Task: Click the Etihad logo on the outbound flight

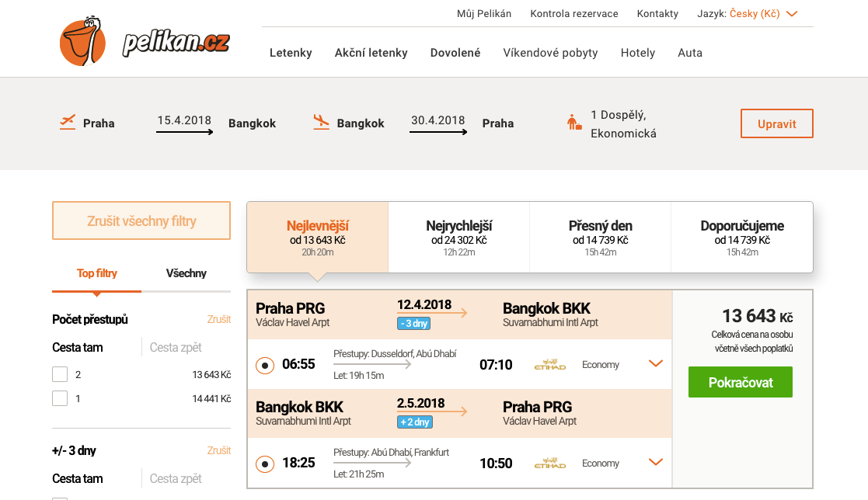Action: 550,365
